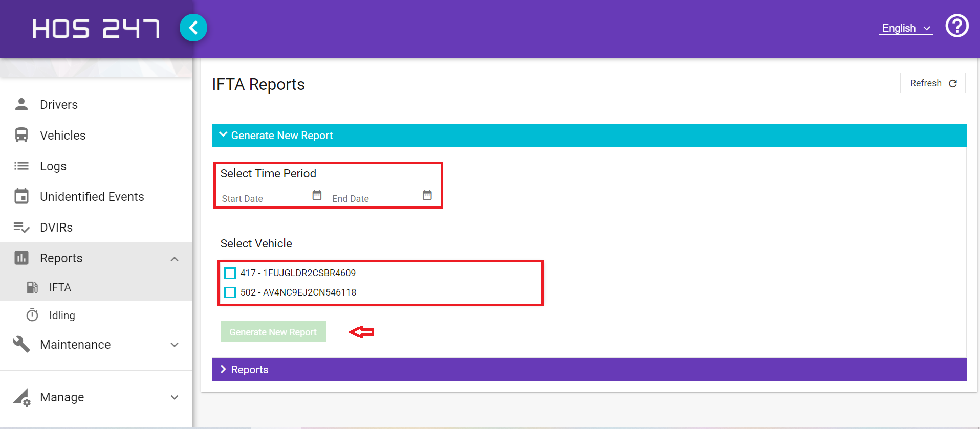Click the HOS 247 logo
The width and height of the screenshot is (980, 429).
pyautogui.click(x=96, y=29)
